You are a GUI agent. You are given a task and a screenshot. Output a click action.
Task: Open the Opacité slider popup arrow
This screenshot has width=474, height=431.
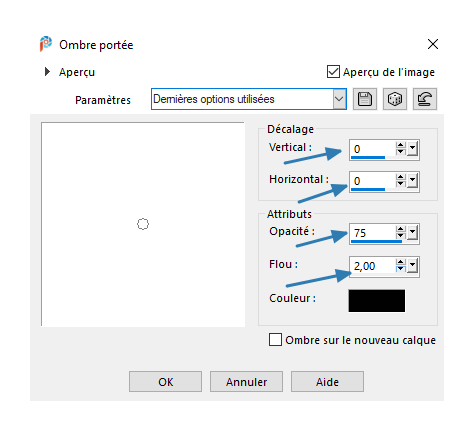click(x=412, y=232)
